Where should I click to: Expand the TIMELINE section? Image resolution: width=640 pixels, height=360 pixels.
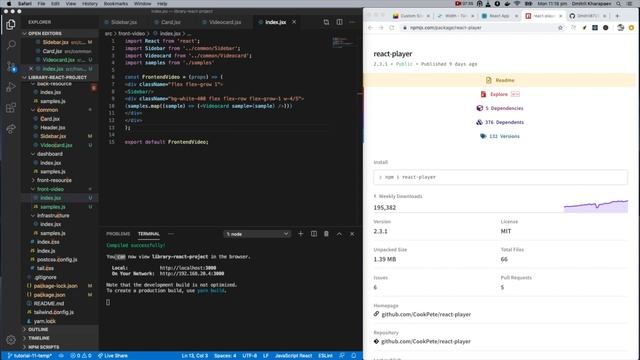[x=39, y=338]
